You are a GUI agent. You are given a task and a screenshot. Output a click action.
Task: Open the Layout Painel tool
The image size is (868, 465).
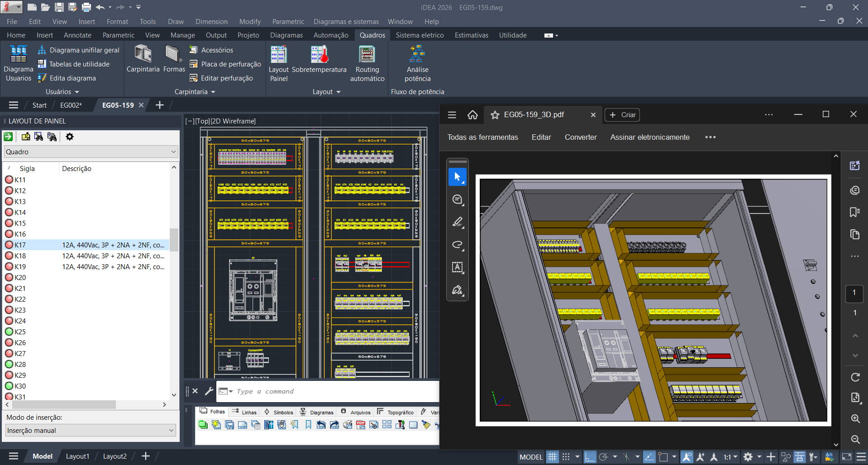coord(278,55)
